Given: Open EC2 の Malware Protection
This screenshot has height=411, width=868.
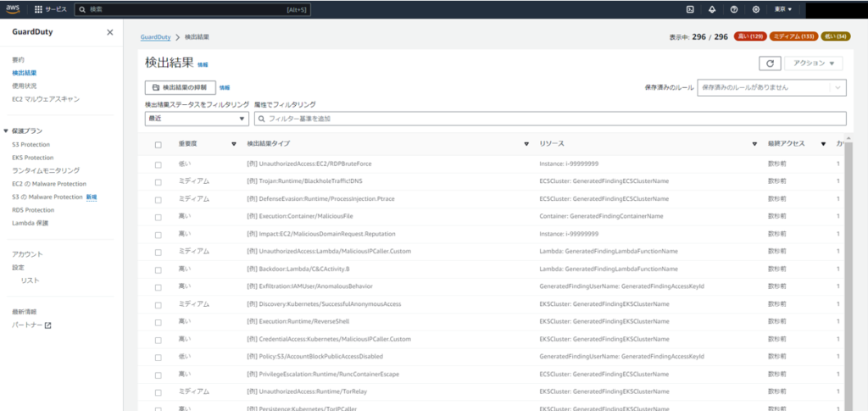Looking at the screenshot, I should 48,184.
